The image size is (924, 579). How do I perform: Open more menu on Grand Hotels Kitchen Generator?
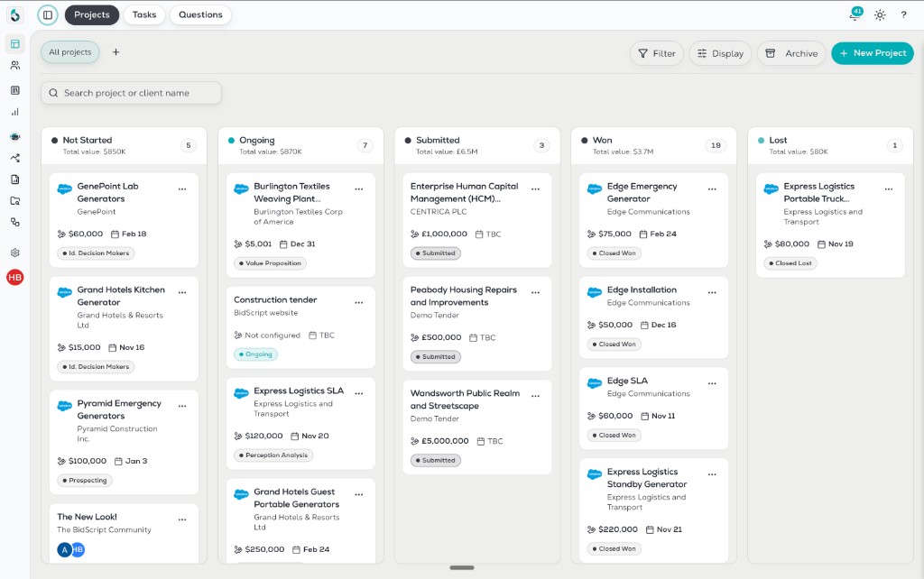pyautogui.click(x=182, y=293)
